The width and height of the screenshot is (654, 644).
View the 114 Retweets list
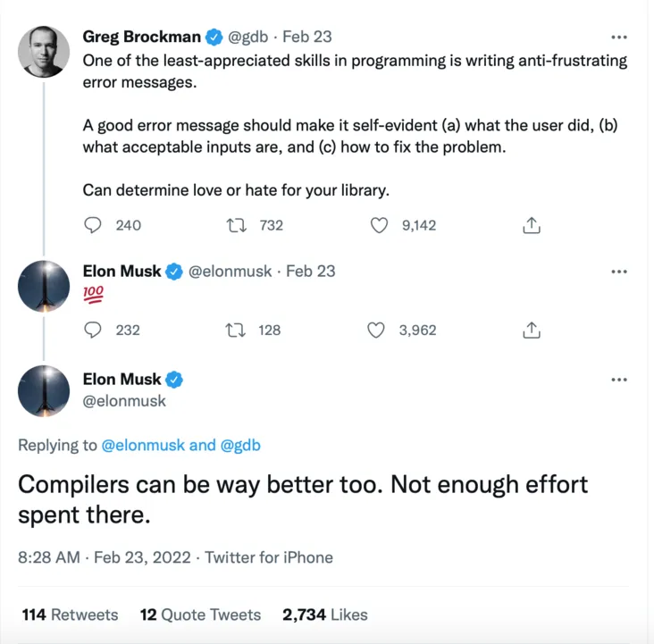(x=70, y=615)
